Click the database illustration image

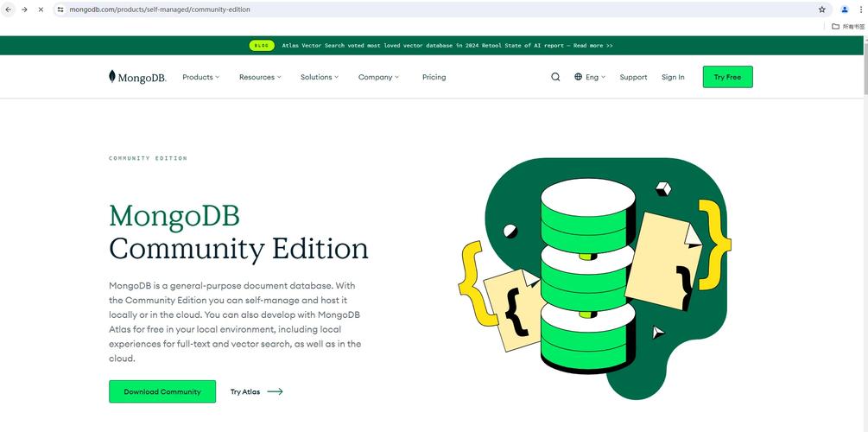(x=594, y=278)
